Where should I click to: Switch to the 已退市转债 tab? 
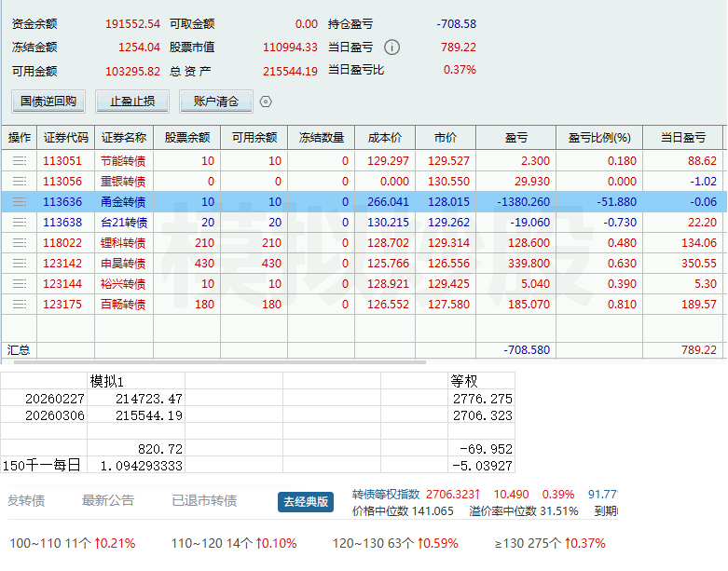tap(204, 501)
